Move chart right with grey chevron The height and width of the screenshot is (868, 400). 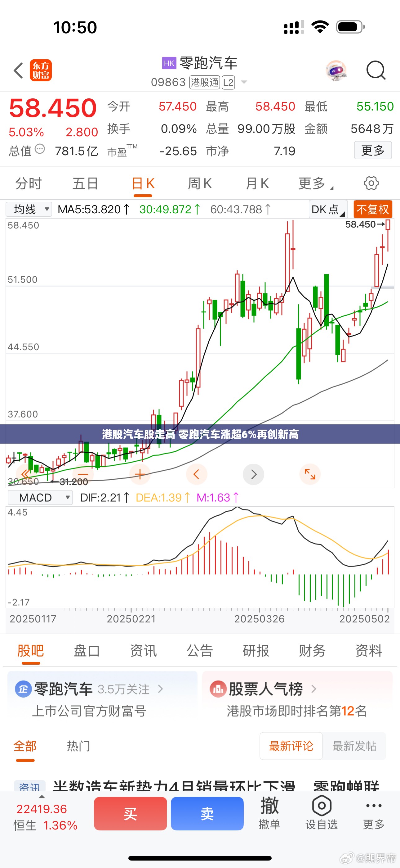point(254,474)
